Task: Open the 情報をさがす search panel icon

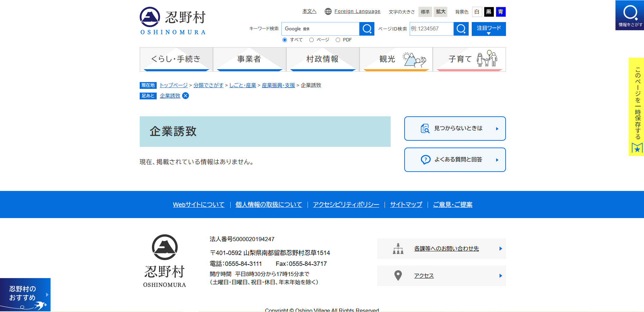Action: point(630,15)
